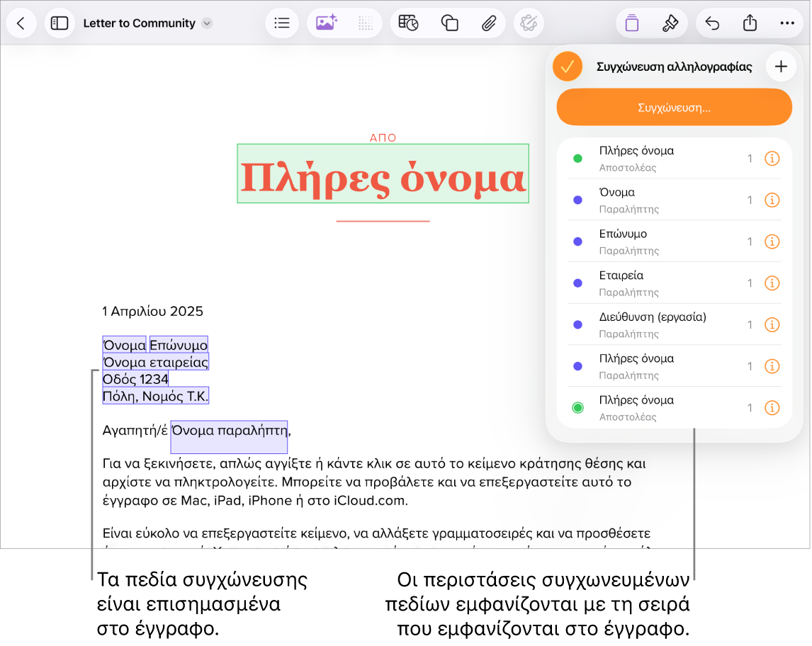Click paragraph starting Για να ξεκινήσετε
The image size is (812, 646).
click(374, 482)
